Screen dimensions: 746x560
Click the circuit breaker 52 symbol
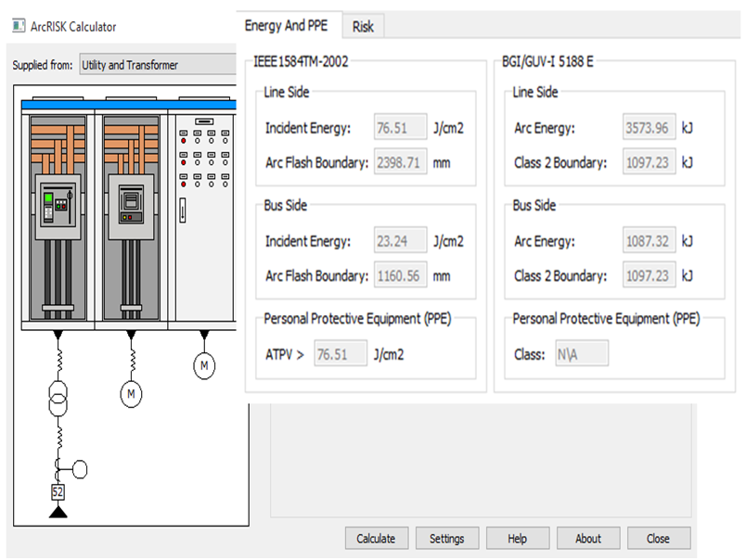click(x=58, y=491)
